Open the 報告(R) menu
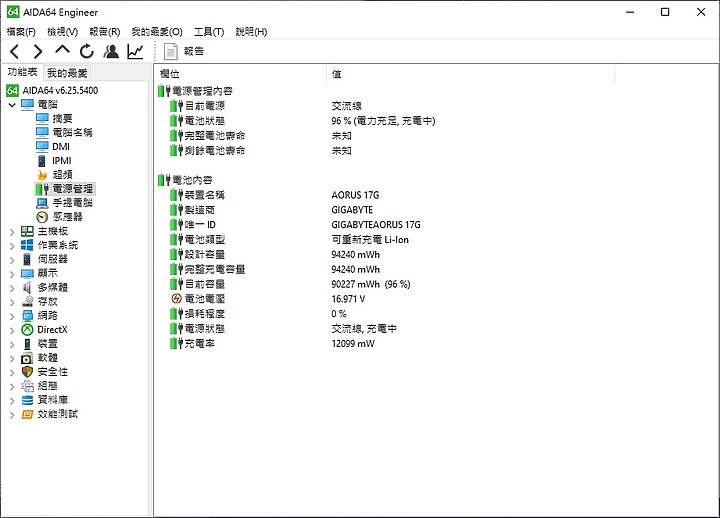The height and width of the screenshot is (518, 720). [x=105, y=32]
